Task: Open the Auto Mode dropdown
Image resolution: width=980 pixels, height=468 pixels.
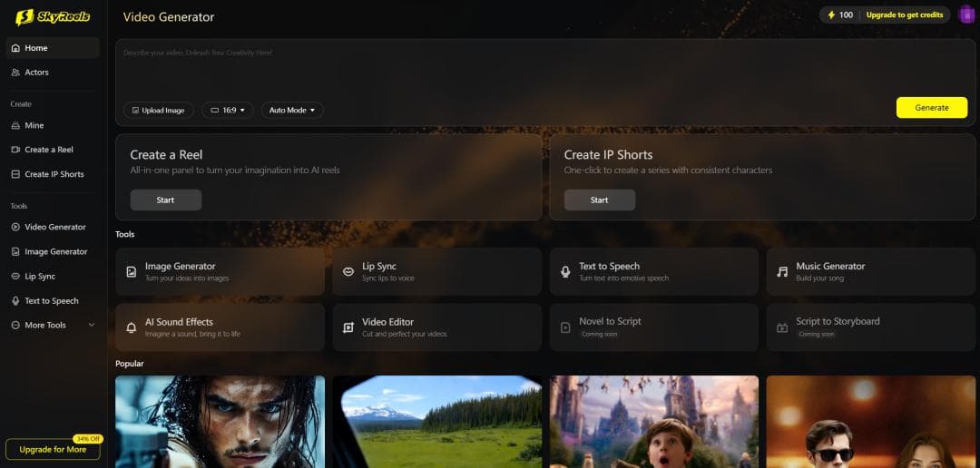Action: click(x=292, y=110)
